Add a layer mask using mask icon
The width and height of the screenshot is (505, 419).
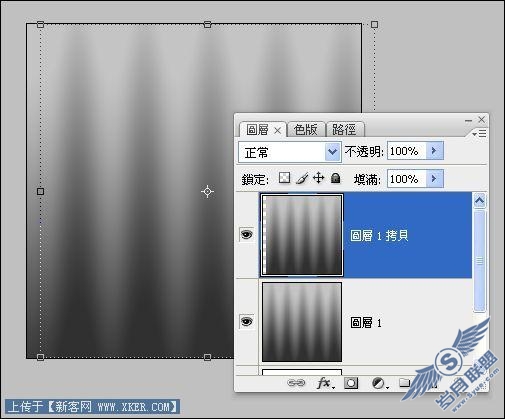point(351,383)
